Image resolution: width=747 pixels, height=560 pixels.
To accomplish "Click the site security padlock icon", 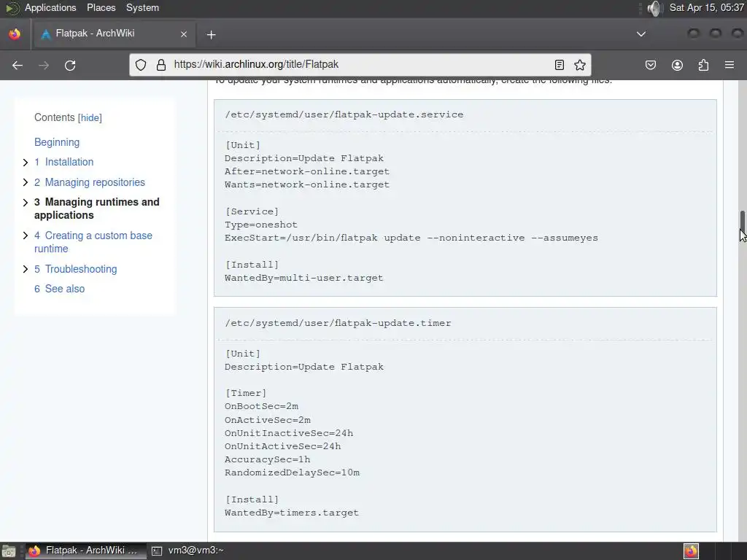I will click(161, 65).
